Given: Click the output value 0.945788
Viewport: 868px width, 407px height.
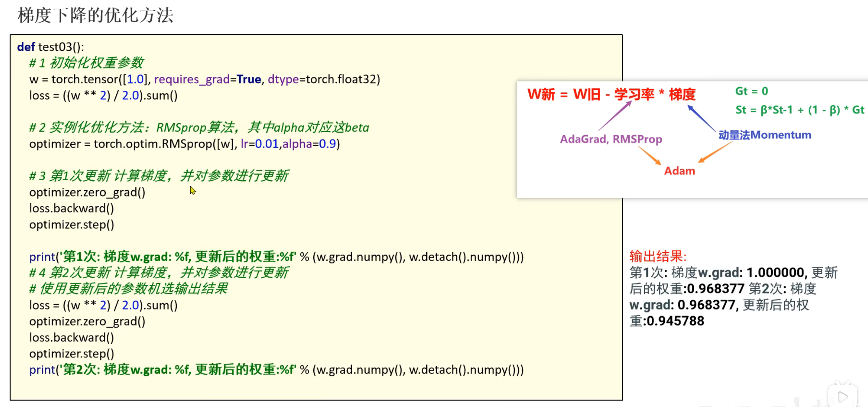Looking at the screenshot, I should [675, 321].
